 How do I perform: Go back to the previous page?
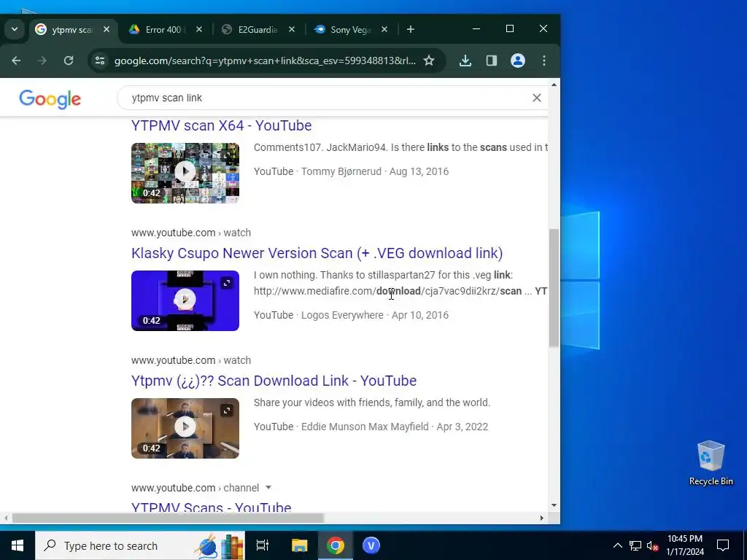[x=16, y=61]
